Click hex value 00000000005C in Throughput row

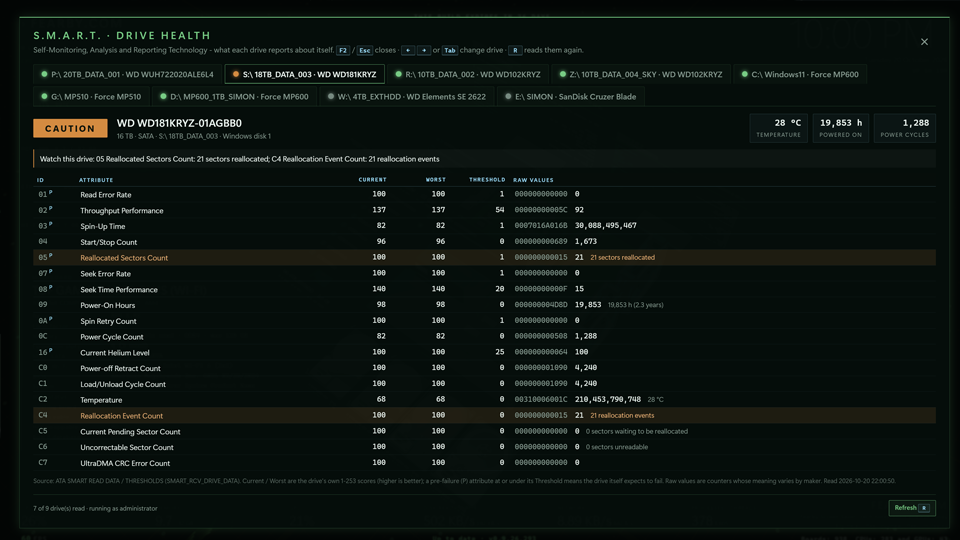click(541, 210)
